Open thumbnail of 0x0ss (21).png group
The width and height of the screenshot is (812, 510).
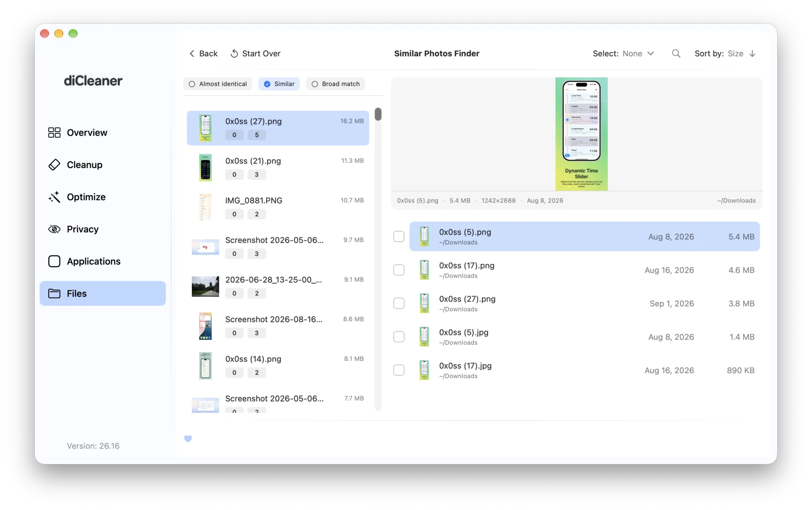205,167
